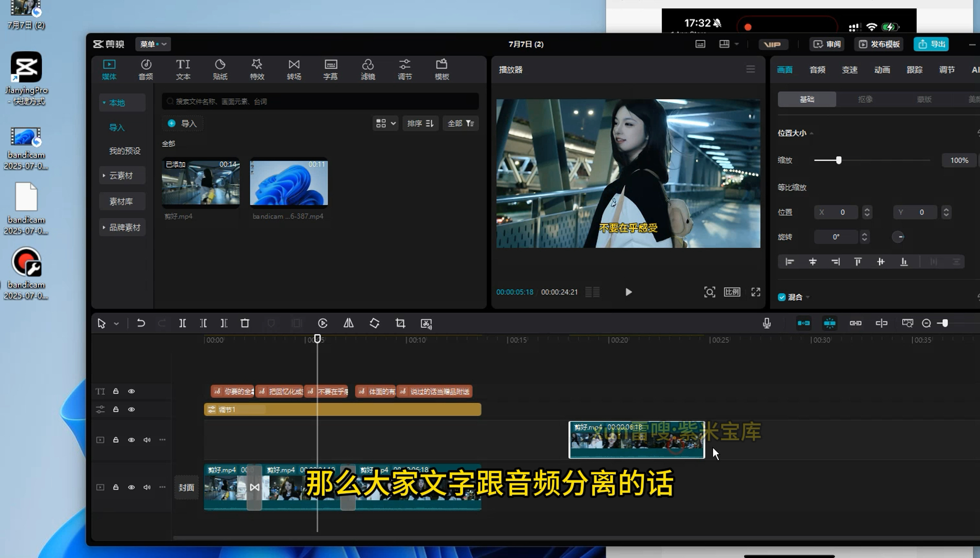Viewport: 980px width, 558px height.
Task: Click the split clip tool
Action: click(182, 323)
